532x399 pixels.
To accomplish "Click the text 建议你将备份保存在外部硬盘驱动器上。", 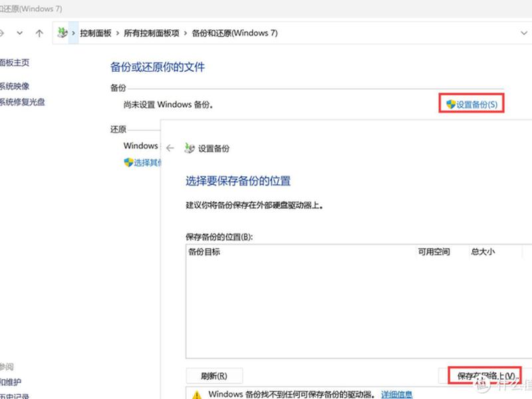I will coord(255,205).
